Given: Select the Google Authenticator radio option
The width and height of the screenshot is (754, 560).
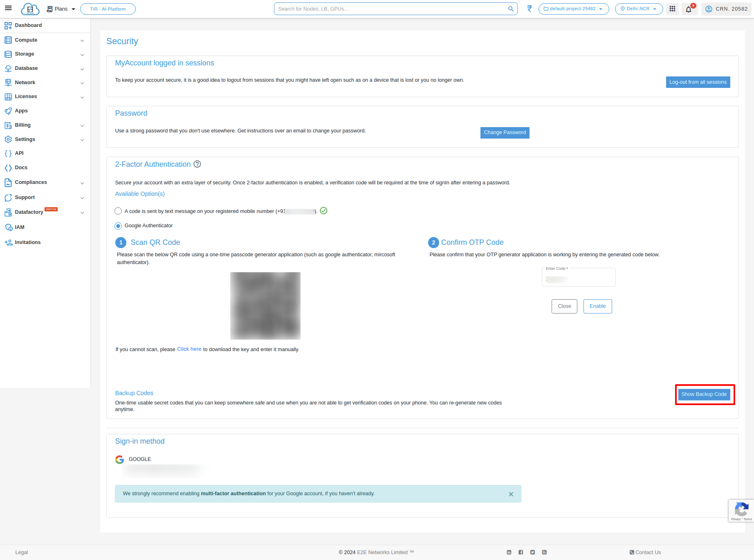Looking at the screenshot, I should tap(118, 226).
